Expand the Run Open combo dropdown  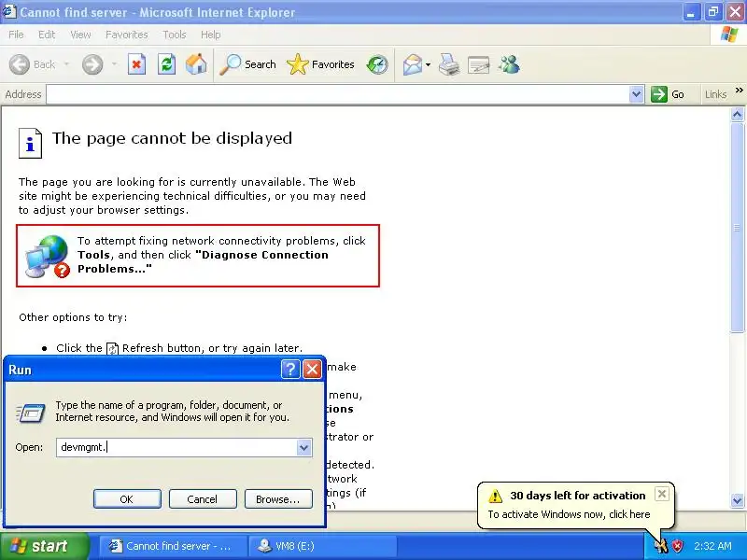pos(304,448)
